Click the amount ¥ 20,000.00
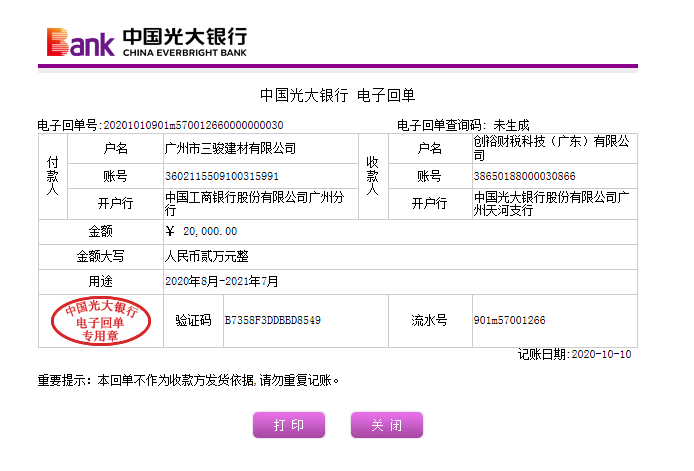Screen dimensions: 694x471 [201, 231]
